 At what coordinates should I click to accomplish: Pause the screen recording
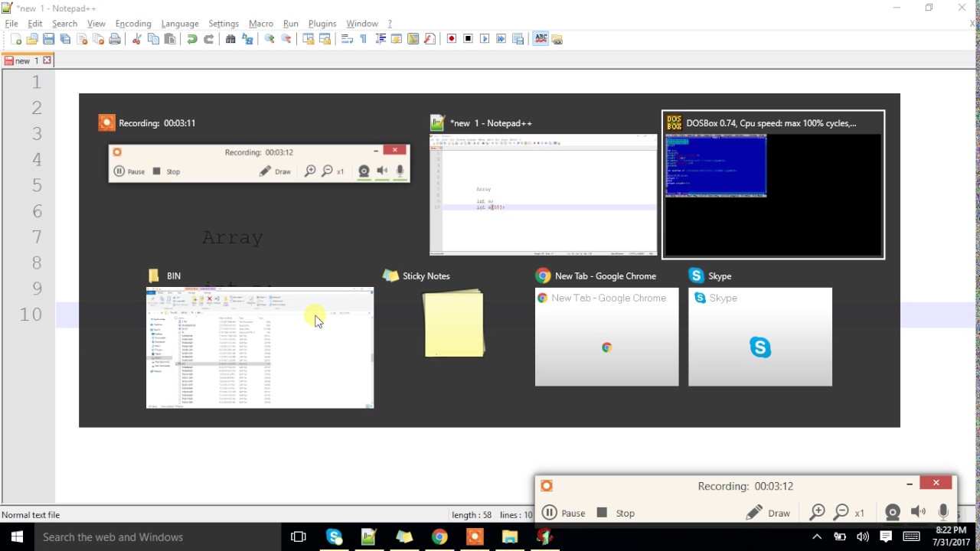click(564, 513)
